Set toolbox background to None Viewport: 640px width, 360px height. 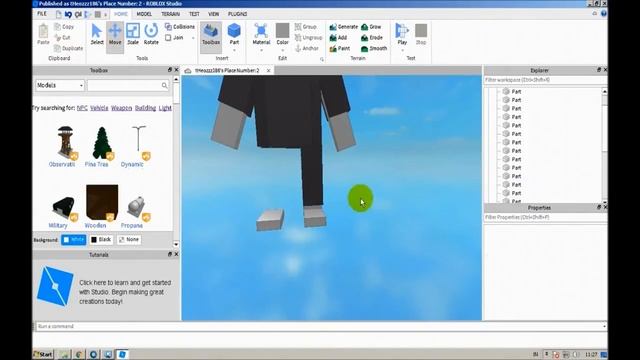(x=129, y=240)
